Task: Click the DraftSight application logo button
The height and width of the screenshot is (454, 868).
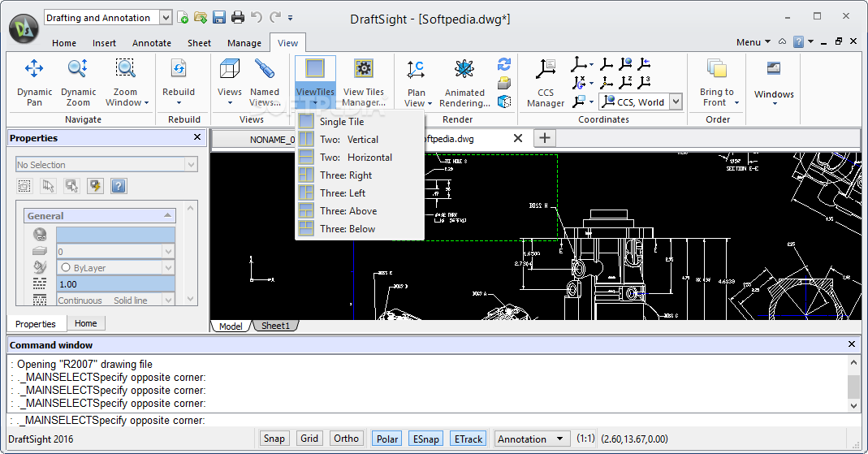Action: [24, 28]
